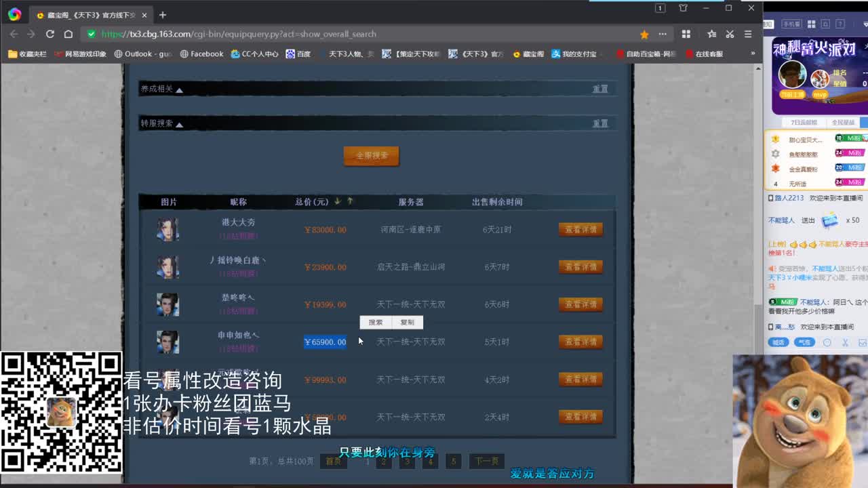
Task: Click the grid apps icon beside the address bar
Action: pos(686,33)
